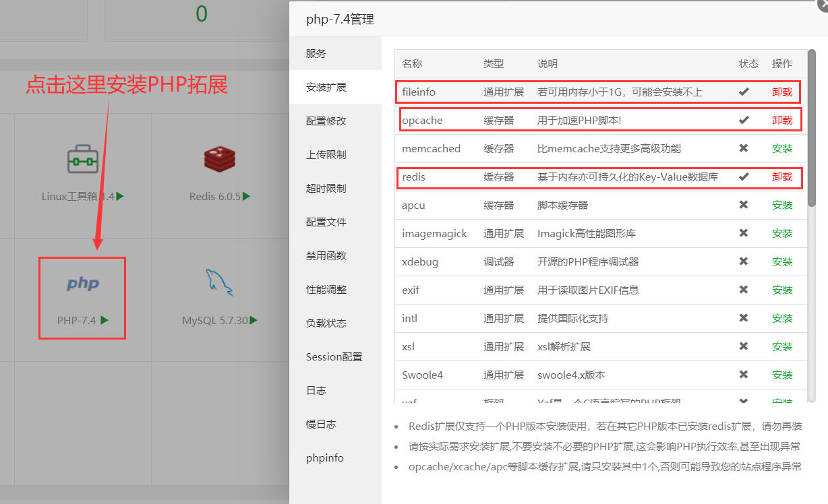Switch to the 服务 tab
This screenshot has height=504, width=828.
pyautogui.click(x=316, y=54)
